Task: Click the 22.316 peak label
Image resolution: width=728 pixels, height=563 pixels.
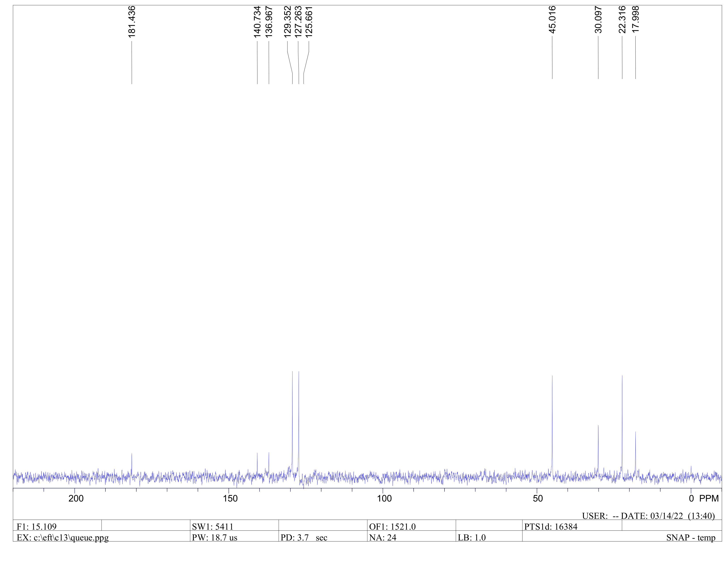Action: 622,20
